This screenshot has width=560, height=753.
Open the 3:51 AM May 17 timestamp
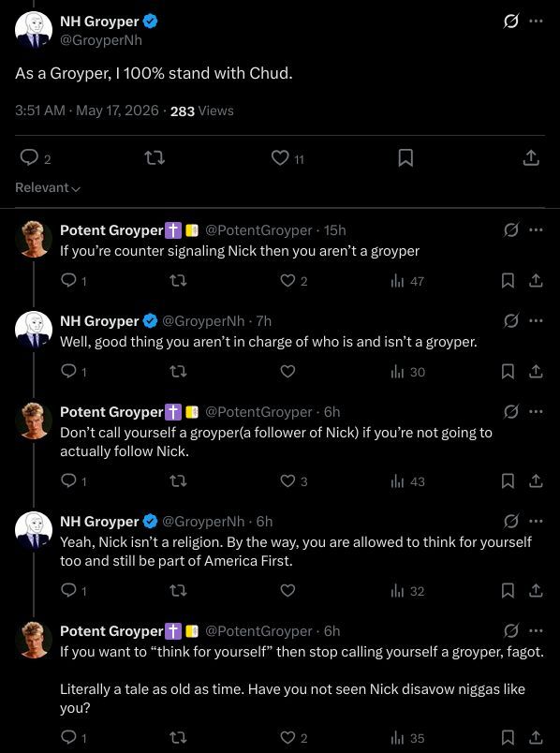pos(87,111)
